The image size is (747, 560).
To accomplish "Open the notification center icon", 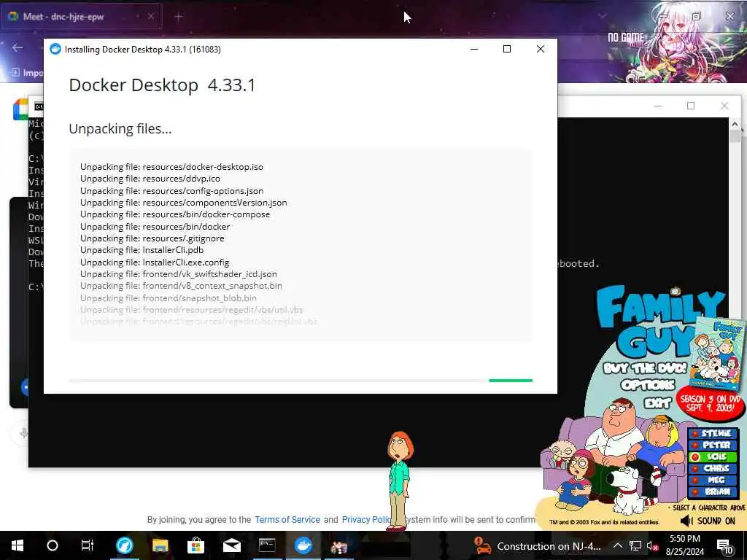I will pos(724,547).
